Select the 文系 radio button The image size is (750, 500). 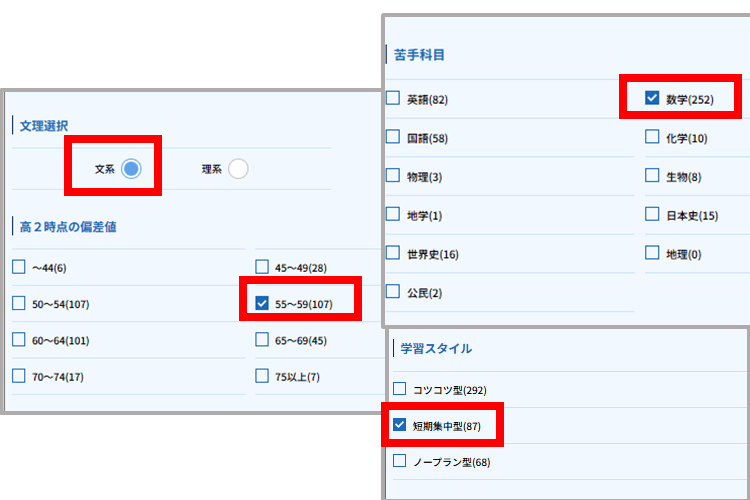[131, 169]
